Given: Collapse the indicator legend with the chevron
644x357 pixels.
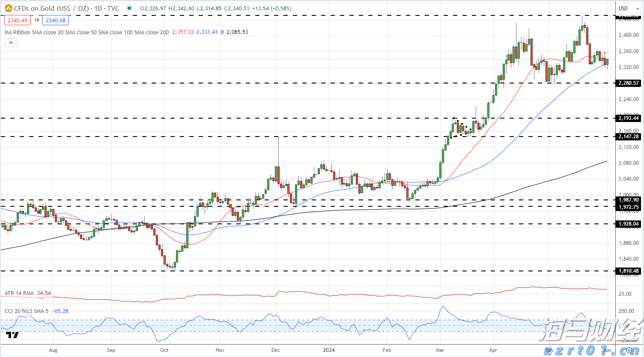Looking at the screenshot, I should point(11,42).
